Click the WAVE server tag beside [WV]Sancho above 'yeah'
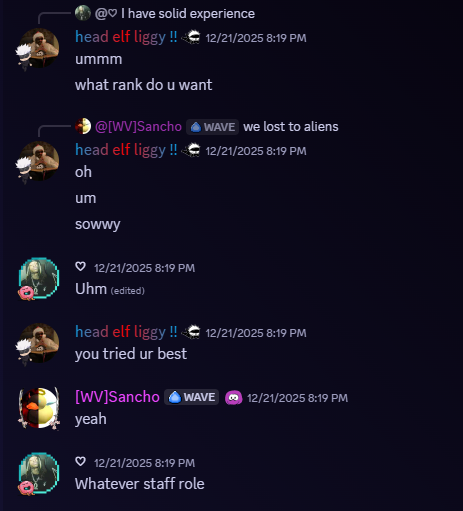The width and height of the screenshot is (463, 511). click(x=191, y=397)
